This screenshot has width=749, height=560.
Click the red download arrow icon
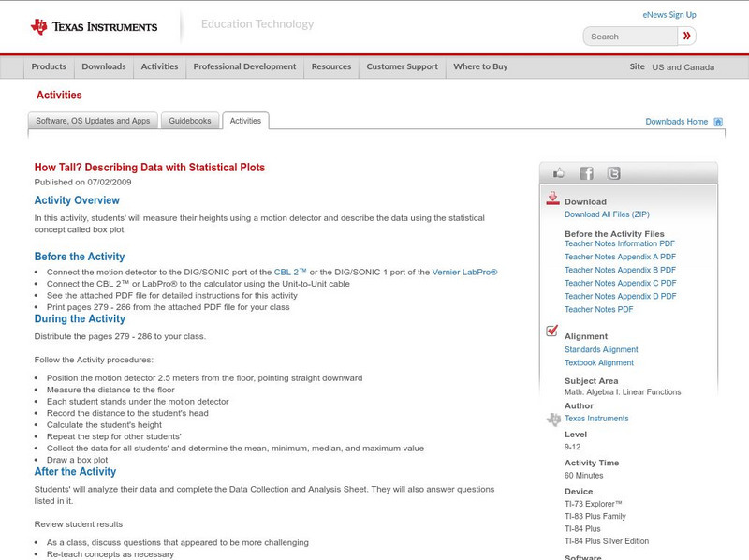(552, 199)
